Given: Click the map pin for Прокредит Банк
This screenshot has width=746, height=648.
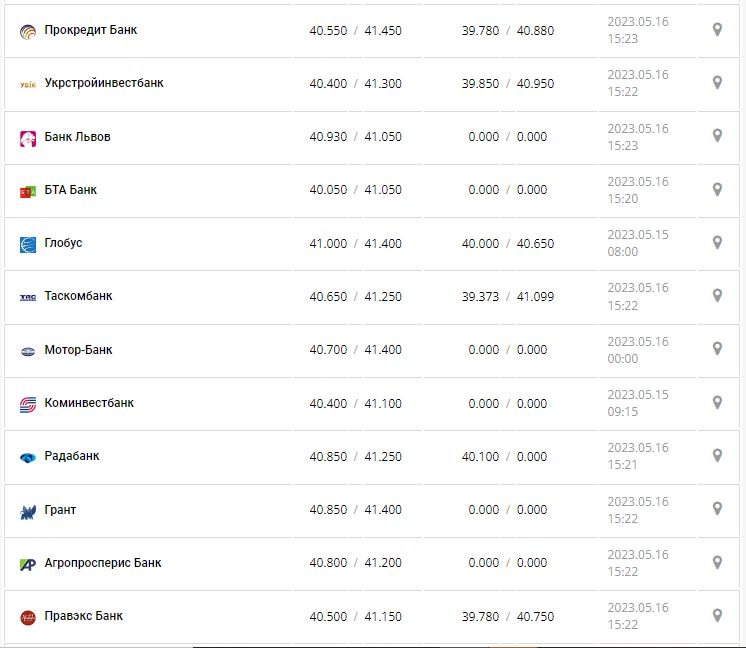Looking at the screenshot, I should [717, 30].
